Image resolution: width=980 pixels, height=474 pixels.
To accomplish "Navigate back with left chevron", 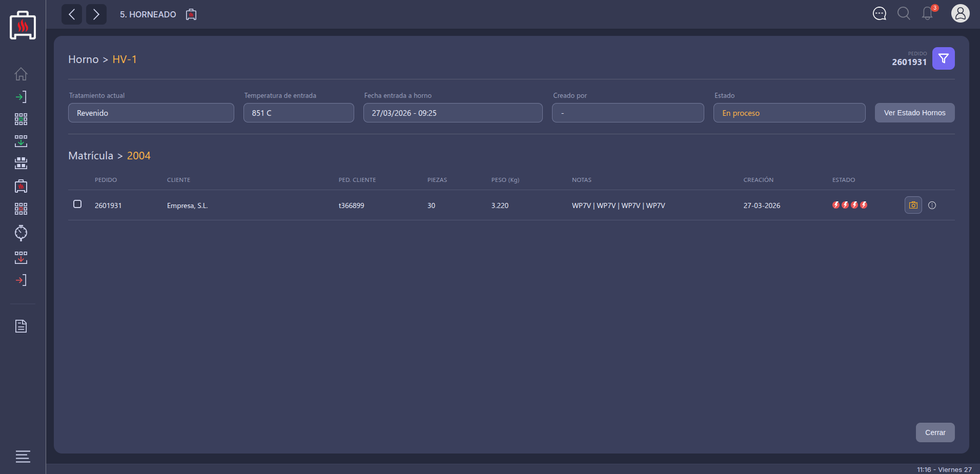I will click(72, 14).
